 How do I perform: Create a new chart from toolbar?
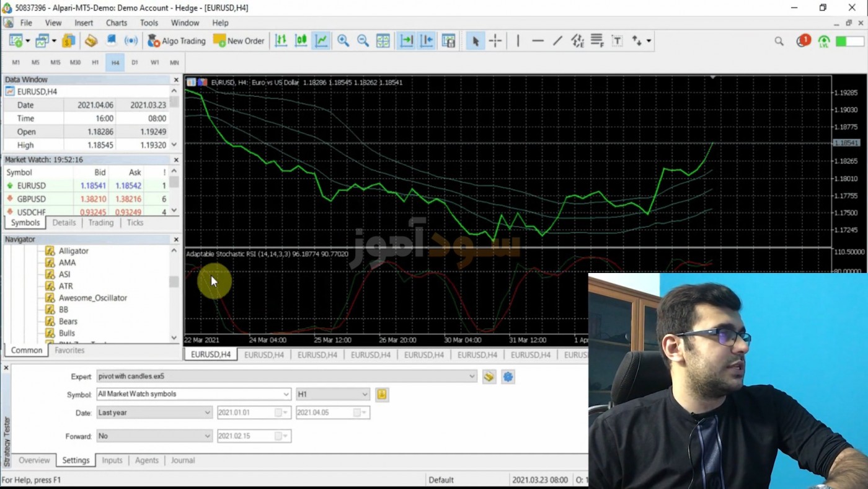15,41
